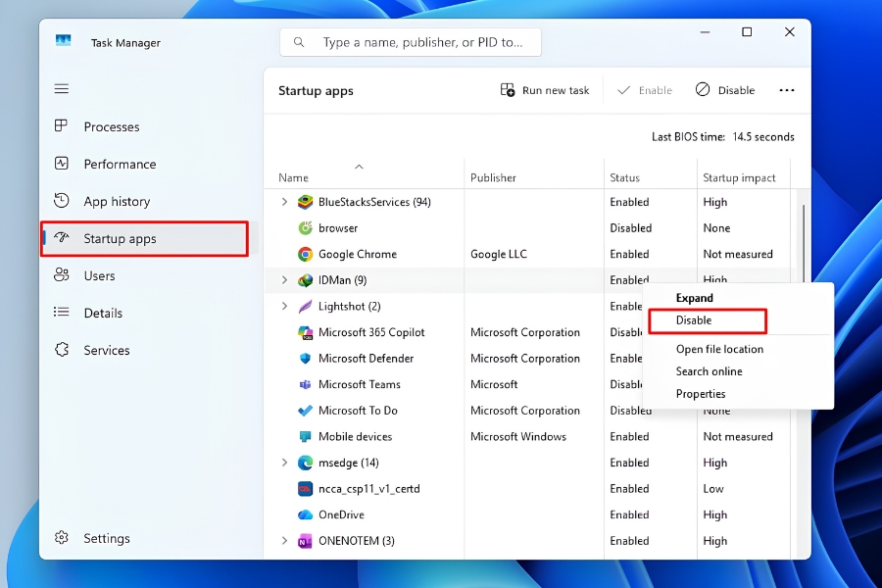Select Search online in context menu
Viewport: 882px width, 588px height.
point(709,371)
